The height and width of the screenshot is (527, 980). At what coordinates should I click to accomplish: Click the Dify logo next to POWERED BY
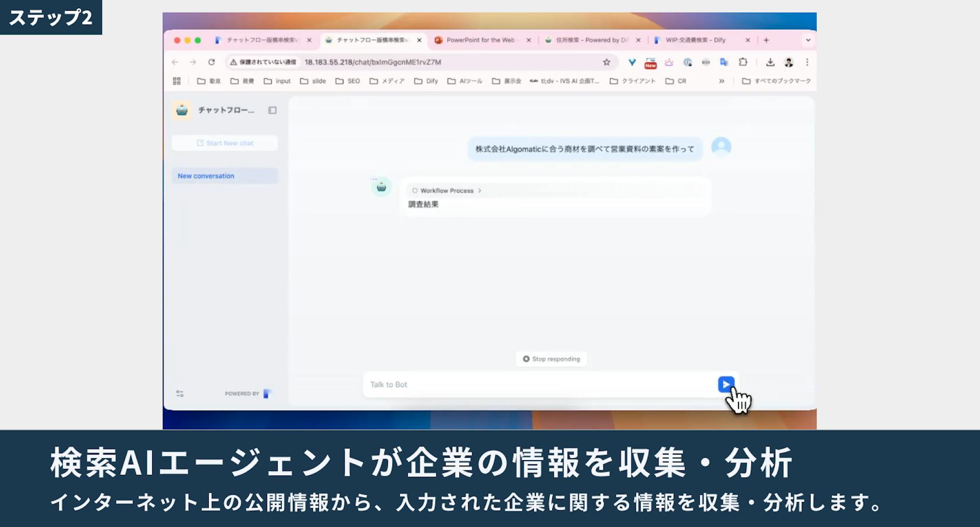tap(267, 393)
